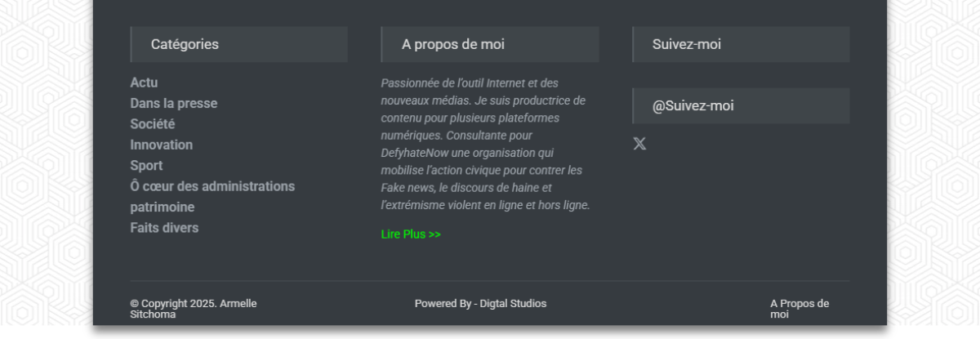Open A Propos de moi footer link
This screenshot has width=980, height=339.
point(800,309)
